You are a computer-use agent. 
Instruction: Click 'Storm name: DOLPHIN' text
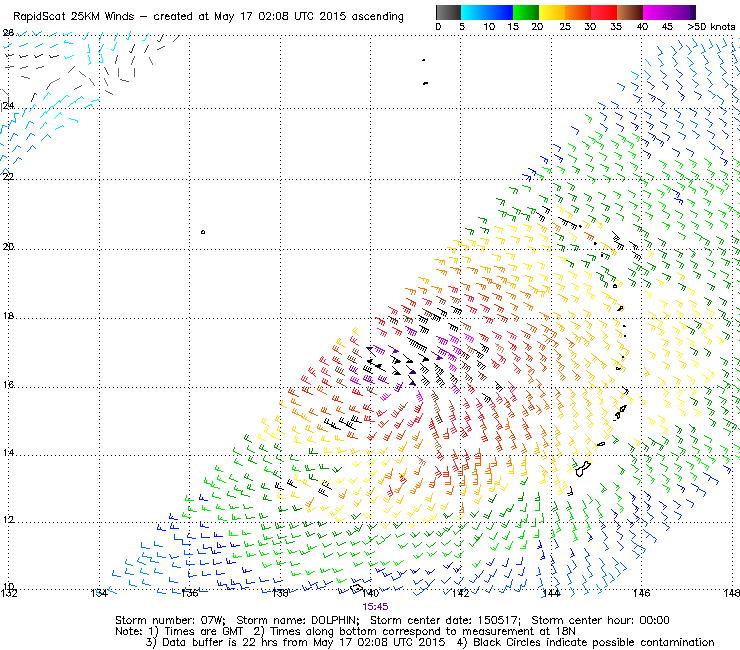[297, 620]
